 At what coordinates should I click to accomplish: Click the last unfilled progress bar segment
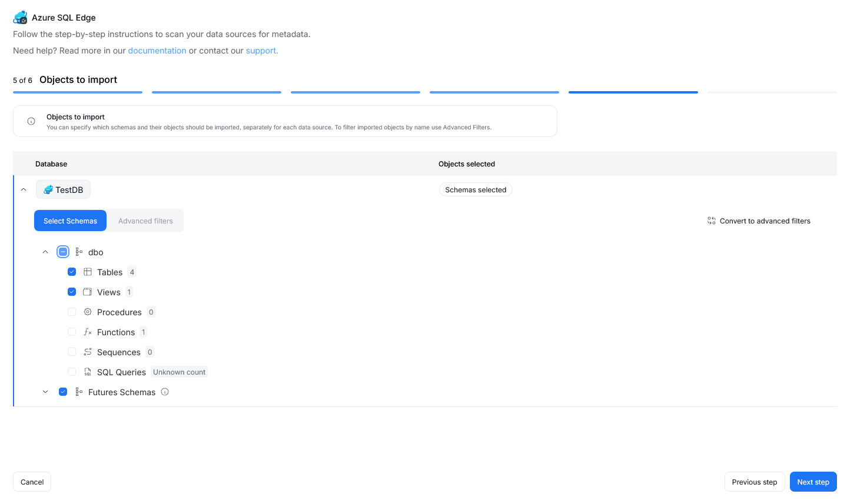772,92
